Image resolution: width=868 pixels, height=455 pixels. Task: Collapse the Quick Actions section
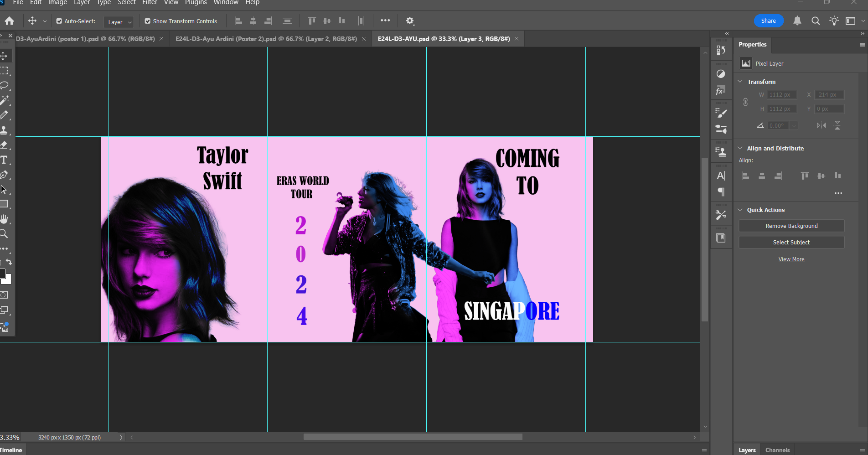[x=740, y=210]
